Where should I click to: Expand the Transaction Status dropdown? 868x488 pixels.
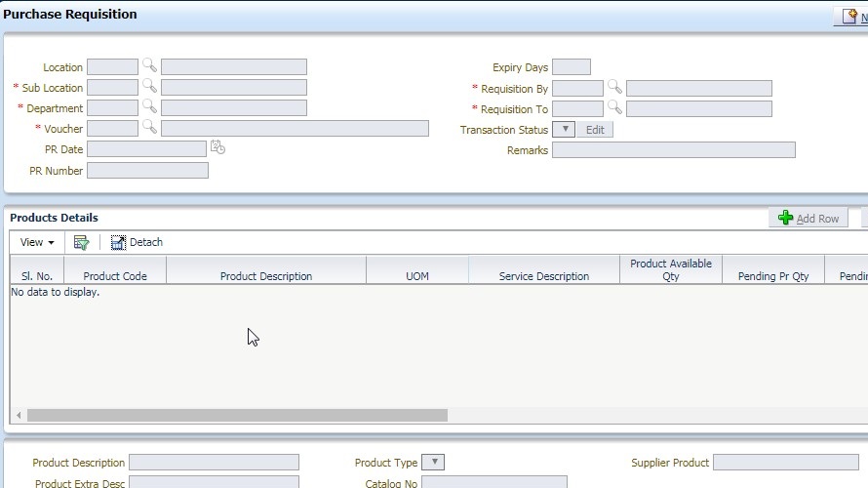[x=564, y=130]
